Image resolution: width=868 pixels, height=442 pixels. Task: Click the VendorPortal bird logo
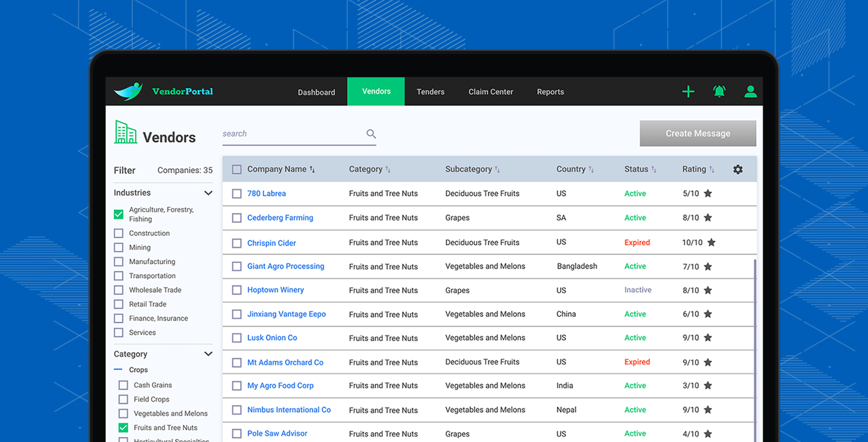pyautogui.click(x=128, y=91)
